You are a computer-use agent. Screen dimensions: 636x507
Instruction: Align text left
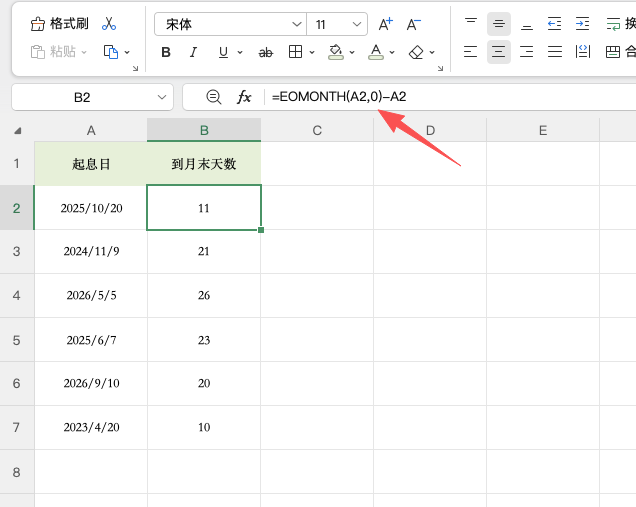pos(471,52)
